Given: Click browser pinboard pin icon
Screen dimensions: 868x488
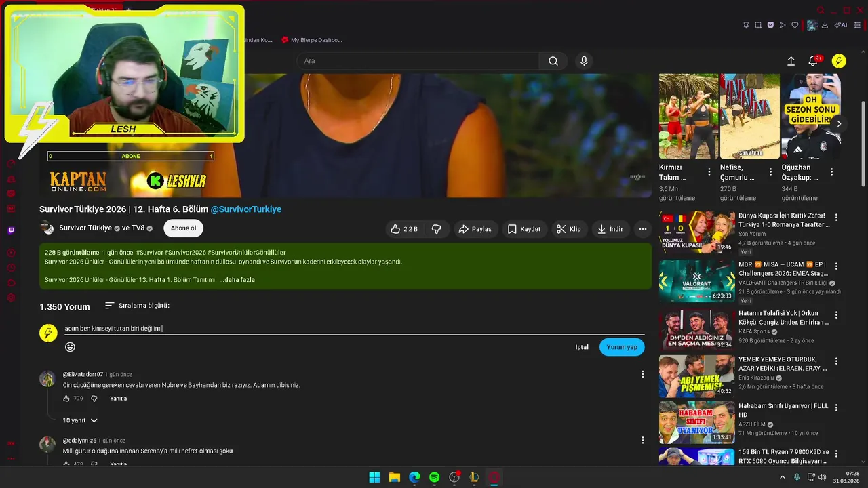Looking at the screenshot, I should (x=746, y=25).
